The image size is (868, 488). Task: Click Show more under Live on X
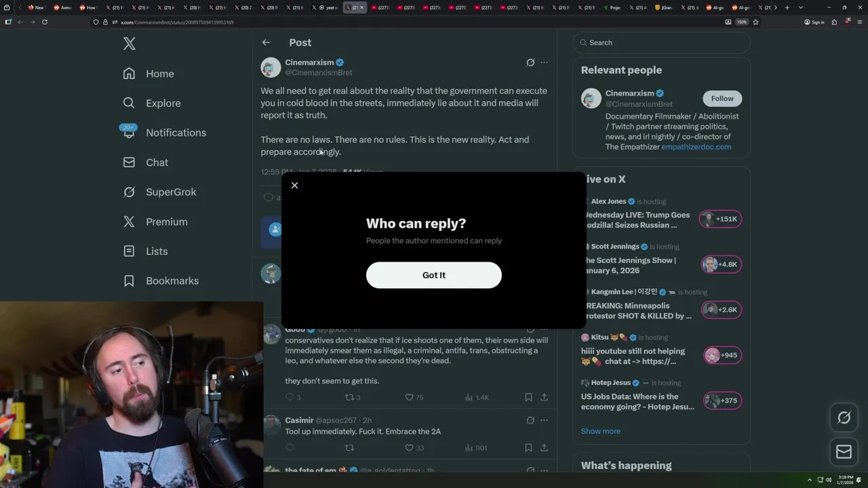[x=600, y=431]
